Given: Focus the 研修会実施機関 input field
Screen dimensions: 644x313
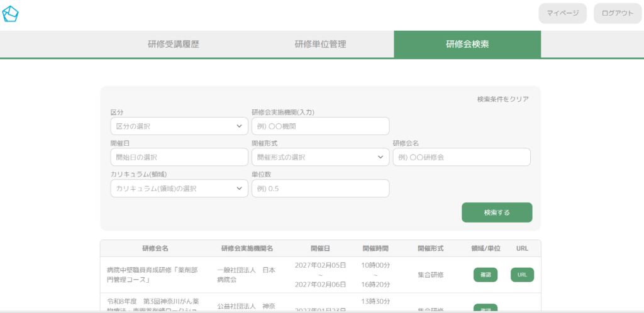Looking at the screenshot, I should click(320, 126).
